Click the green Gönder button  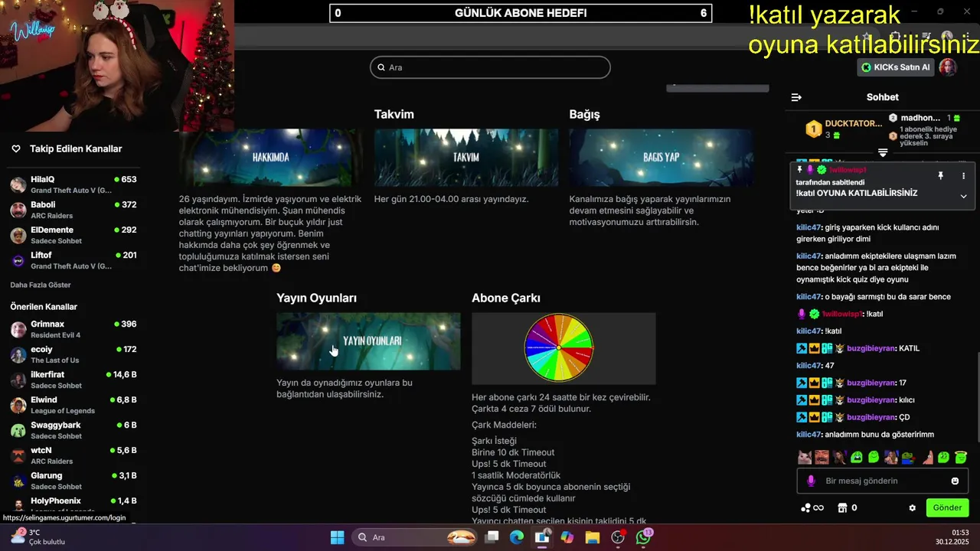(x=947, y=507)
